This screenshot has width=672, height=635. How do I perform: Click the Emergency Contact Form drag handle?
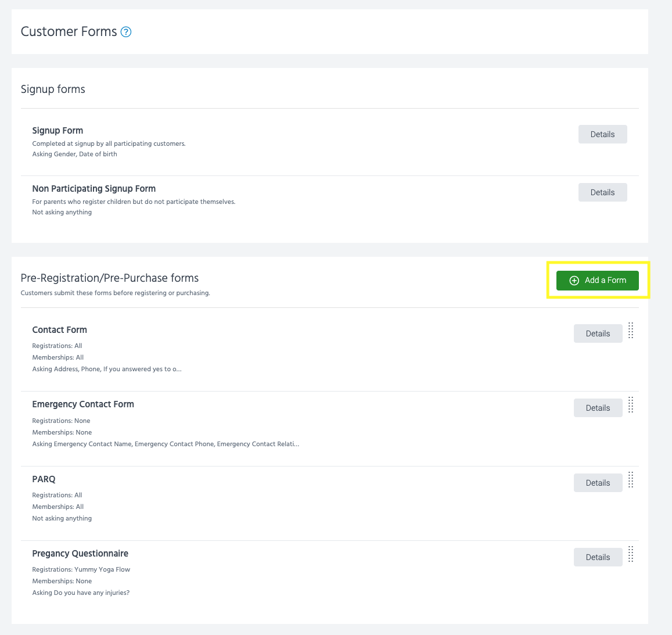(631, 405)
